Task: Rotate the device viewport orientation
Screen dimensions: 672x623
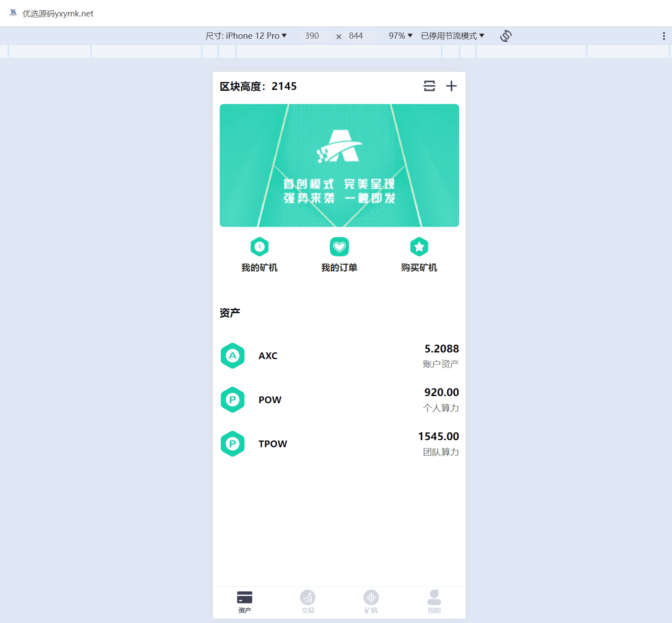Action: point(506,36)
